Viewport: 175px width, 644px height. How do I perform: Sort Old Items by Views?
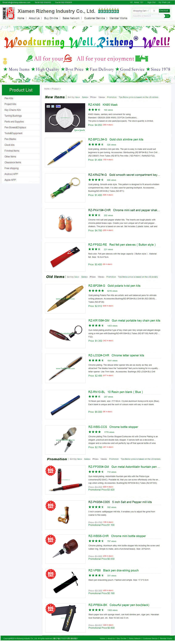click(x=101, y=277)
